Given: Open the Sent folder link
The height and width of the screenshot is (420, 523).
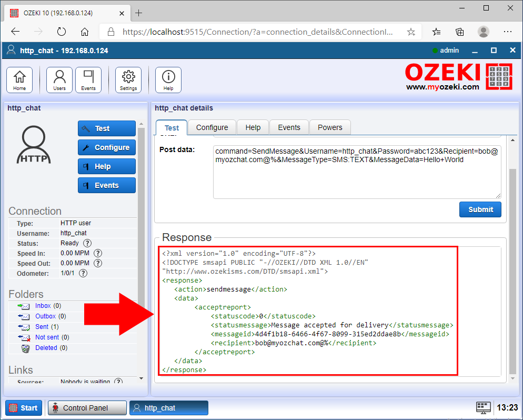Looking at the screenshot, I should (x=42, y=327).
